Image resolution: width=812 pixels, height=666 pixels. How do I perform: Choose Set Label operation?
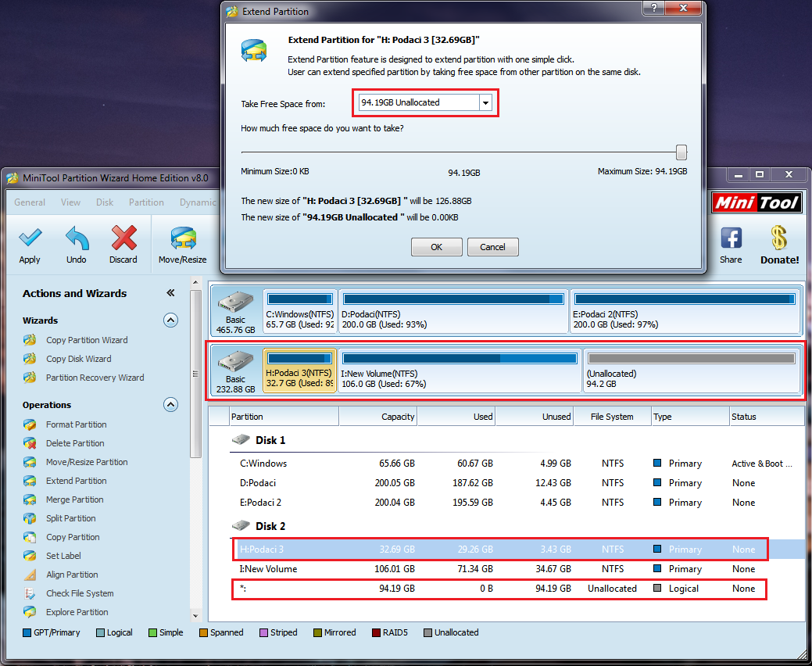point(63,556)
